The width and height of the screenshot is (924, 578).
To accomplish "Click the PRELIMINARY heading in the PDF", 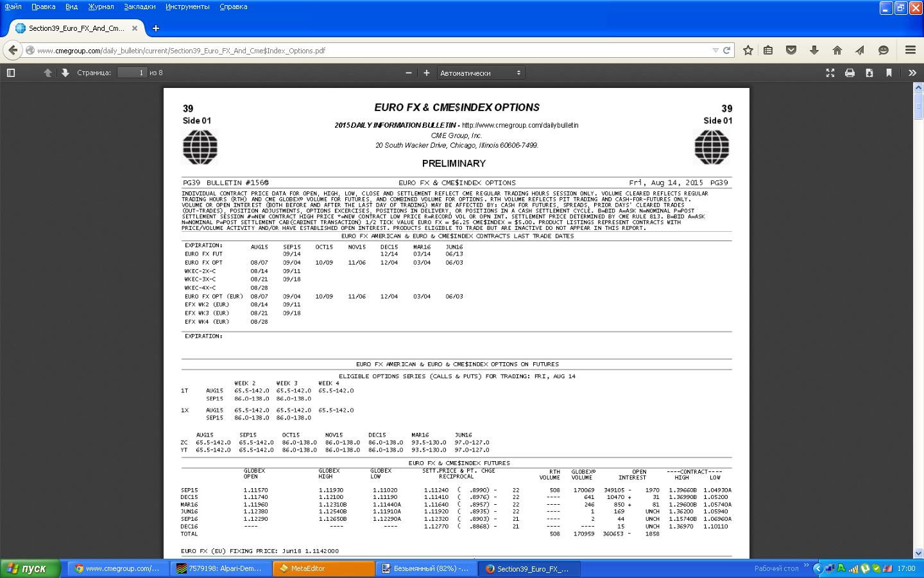I will pyautogui.click(x=454, y=164).
